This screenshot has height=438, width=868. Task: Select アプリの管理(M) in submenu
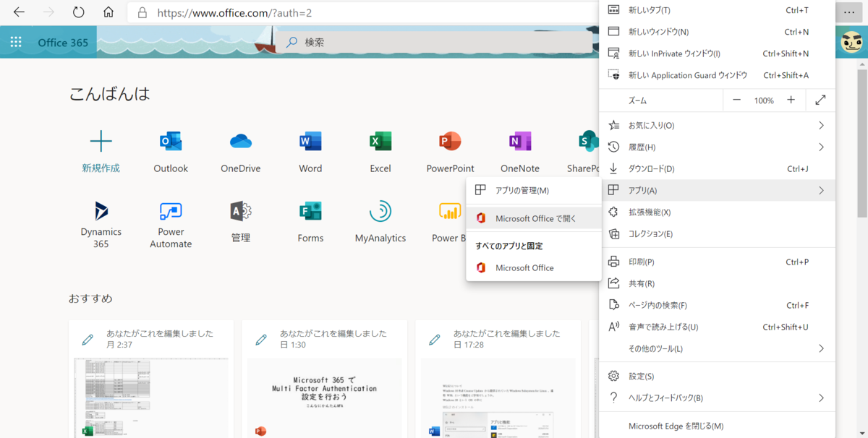click(534, 190)
